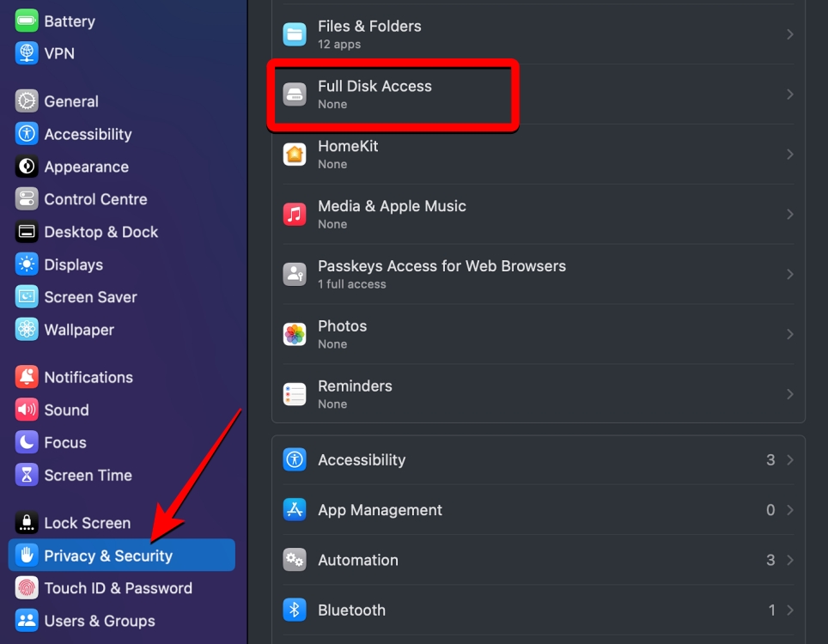This screenshot has width=828, height=644.
Task: Click the Media & Apple Music icon
Action: coord(295,215)
